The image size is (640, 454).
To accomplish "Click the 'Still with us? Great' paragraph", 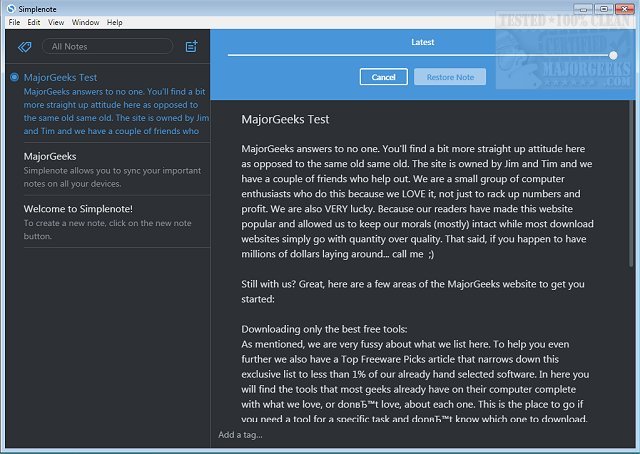I will 413,292.
